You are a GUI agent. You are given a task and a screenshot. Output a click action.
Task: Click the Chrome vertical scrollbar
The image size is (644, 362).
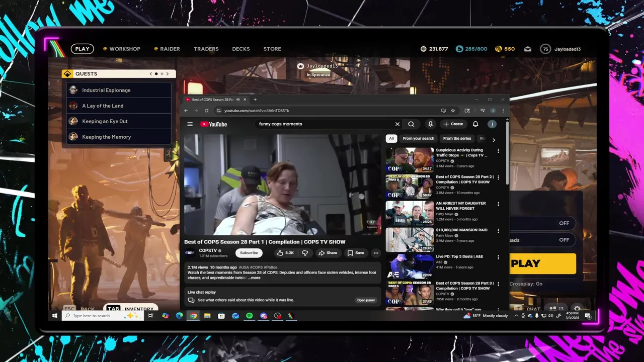coord(507,153)
